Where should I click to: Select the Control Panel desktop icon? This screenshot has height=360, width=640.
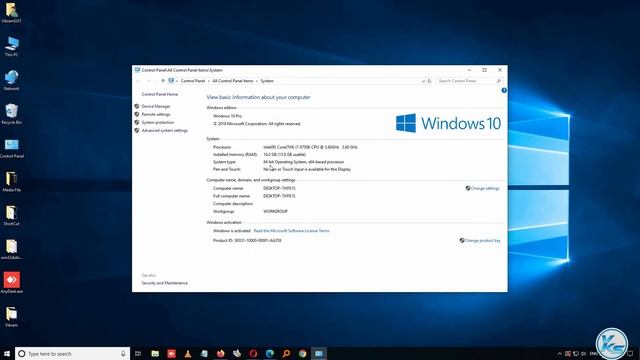(11, 148)
